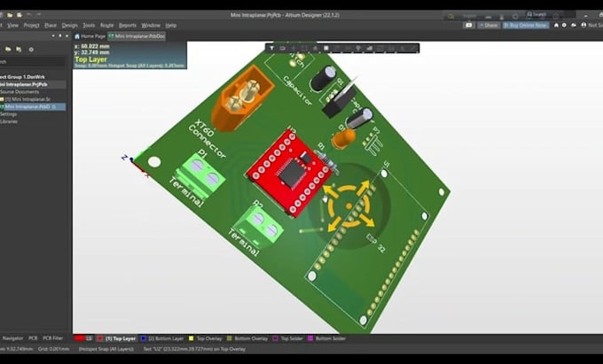The height and width of the screenshot is (364, 603).
Task: Click the Grid: 0.001mm status bar entry
Action: (54, 349)
